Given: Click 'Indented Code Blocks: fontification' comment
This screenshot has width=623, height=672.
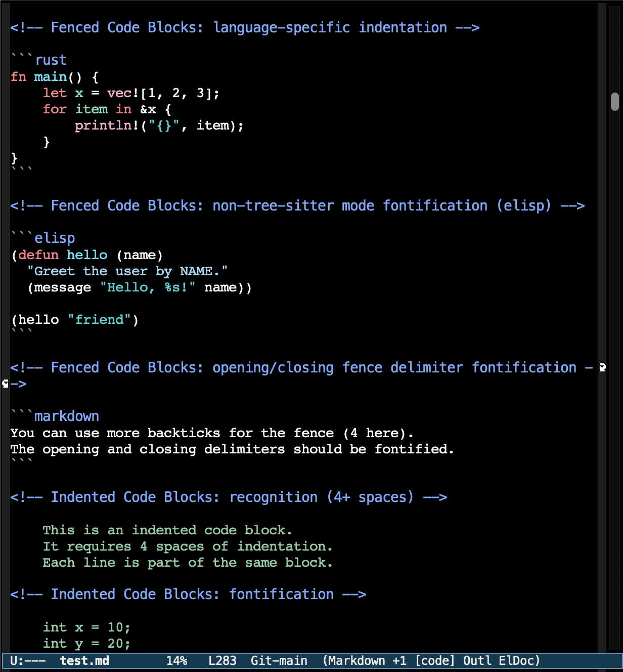Looking at the screenshot, I should (x=188, y=594).
